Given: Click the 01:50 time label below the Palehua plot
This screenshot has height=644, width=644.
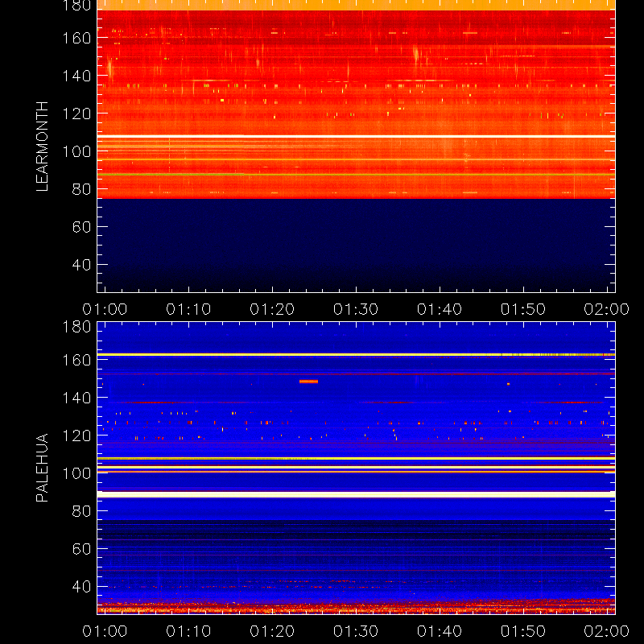Looking at the screenshot, I should click(523, 631).
